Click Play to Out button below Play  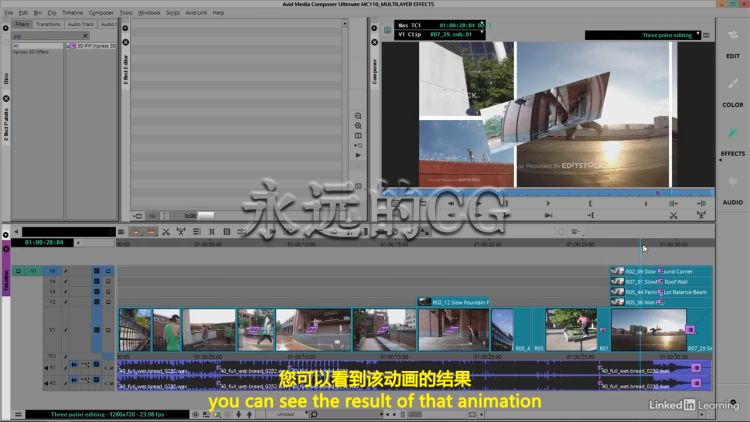pyautogui.click(x=548, y=215)
